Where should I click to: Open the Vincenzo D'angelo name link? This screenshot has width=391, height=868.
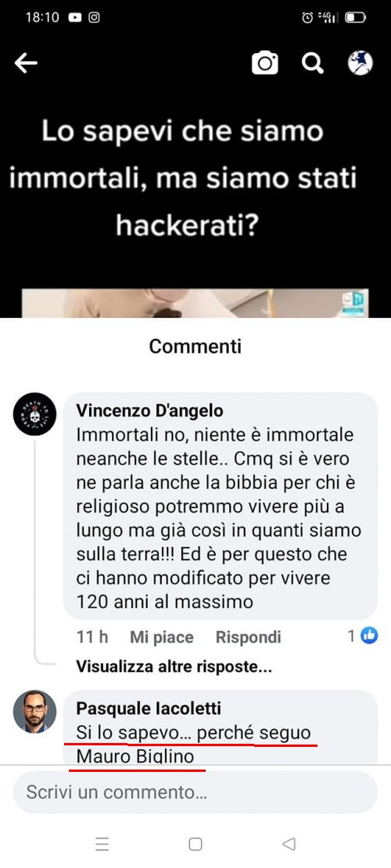[x=149, y=410]
